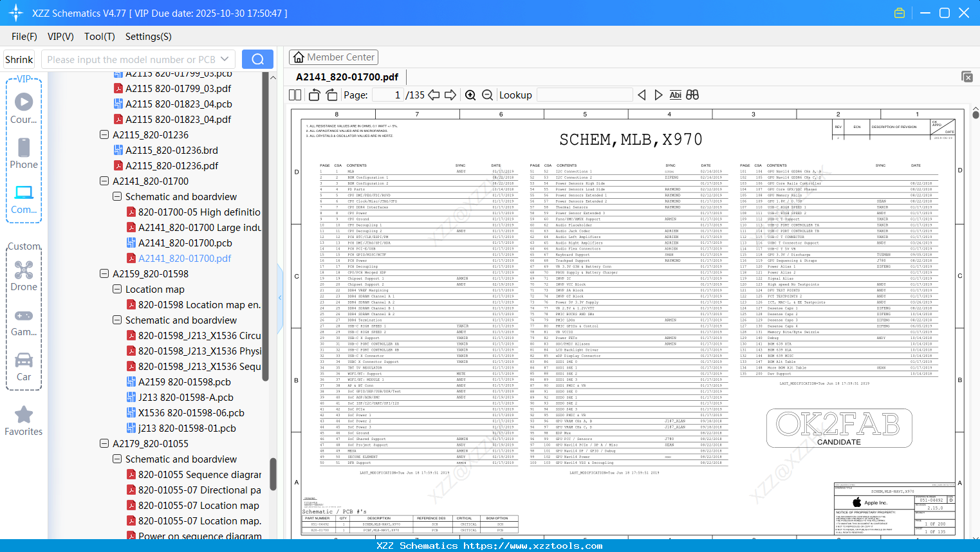Image resolution: width=980 pixels, height=552 pixels.
Task: Open X1536 820-01598-06.pcb file
Action: pyautogui.click(x=185, y=413)
